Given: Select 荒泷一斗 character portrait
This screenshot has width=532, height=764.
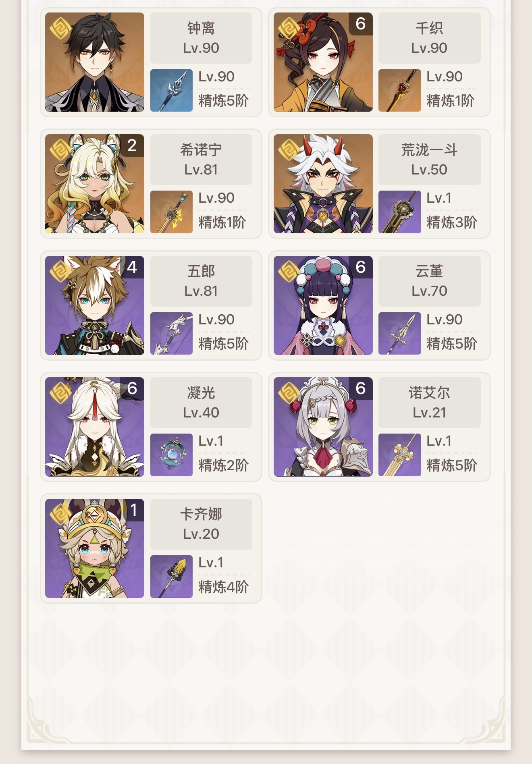Looking at the screenshot, I should [x=323, y=184].
